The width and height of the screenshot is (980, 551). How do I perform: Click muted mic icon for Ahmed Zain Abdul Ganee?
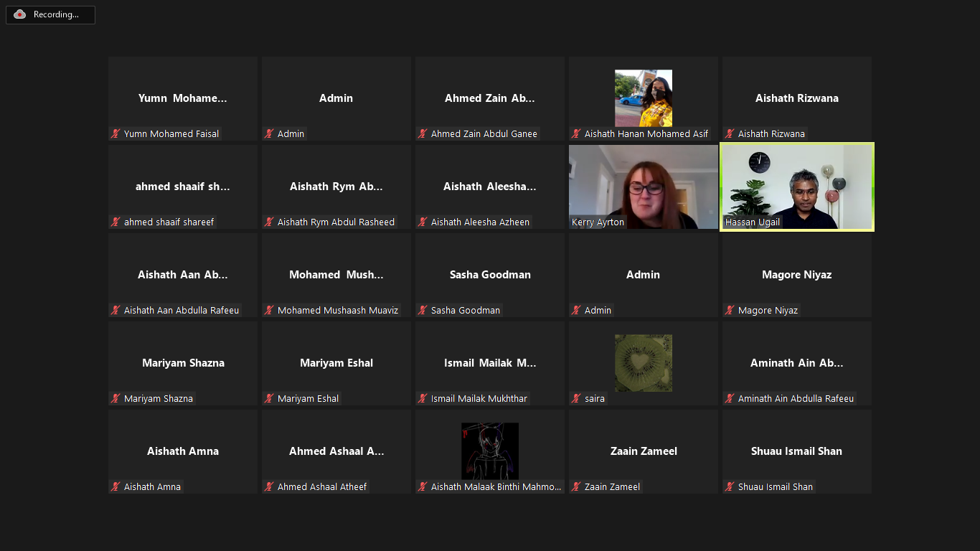click(x=423, y=133)
